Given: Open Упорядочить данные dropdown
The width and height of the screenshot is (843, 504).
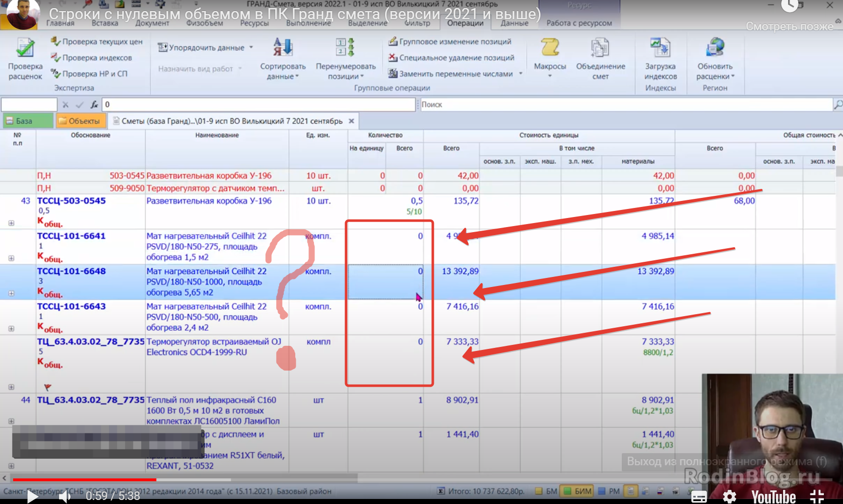Looking at the screenshot, I should [206, 48].
